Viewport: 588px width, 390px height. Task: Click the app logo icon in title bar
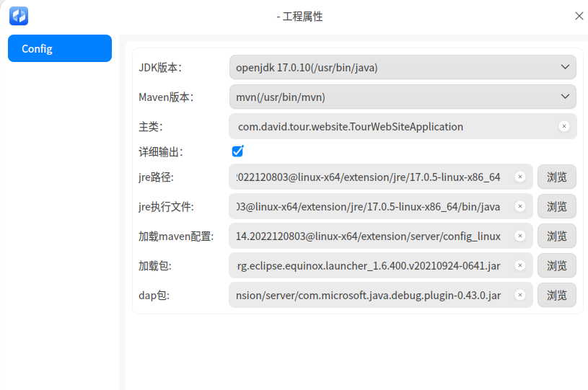coord(19,16)
